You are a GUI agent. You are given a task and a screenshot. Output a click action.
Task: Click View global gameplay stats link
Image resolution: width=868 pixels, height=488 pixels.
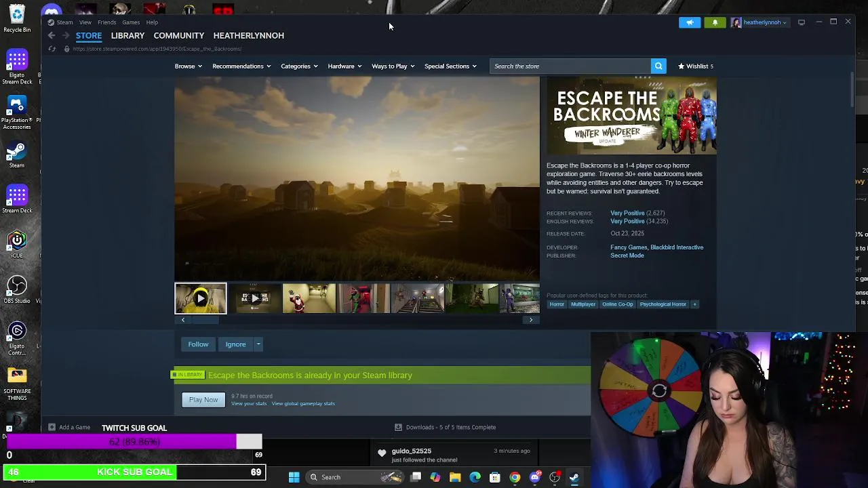303,404
